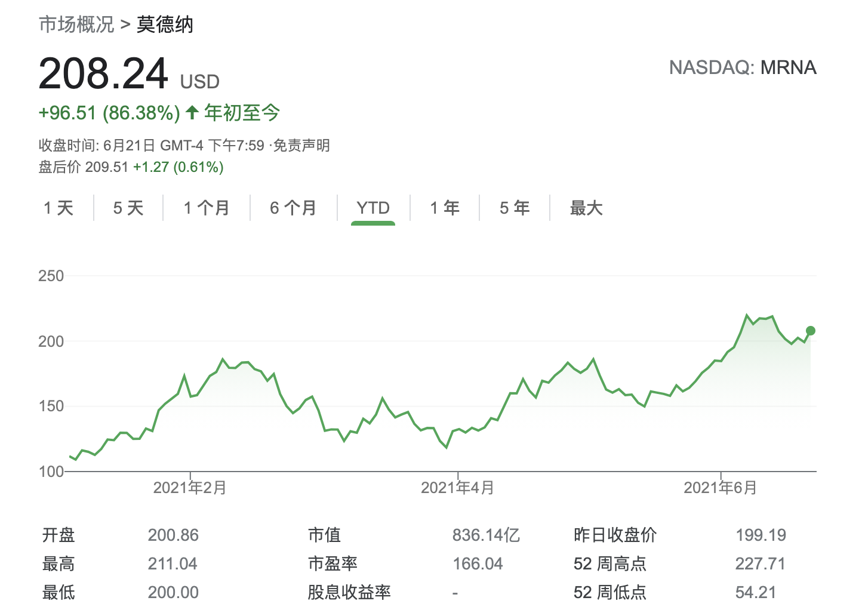The width and height of the screenshot is (862, 616).
Task: Switch to the 1 个月 tab
Action: pyautogui.click(x=207, y=208)
